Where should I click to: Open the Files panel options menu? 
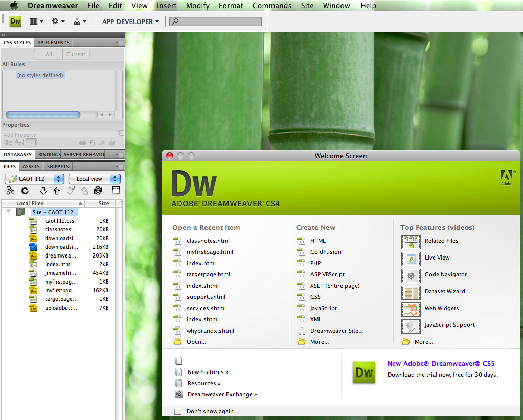[119, 166]
